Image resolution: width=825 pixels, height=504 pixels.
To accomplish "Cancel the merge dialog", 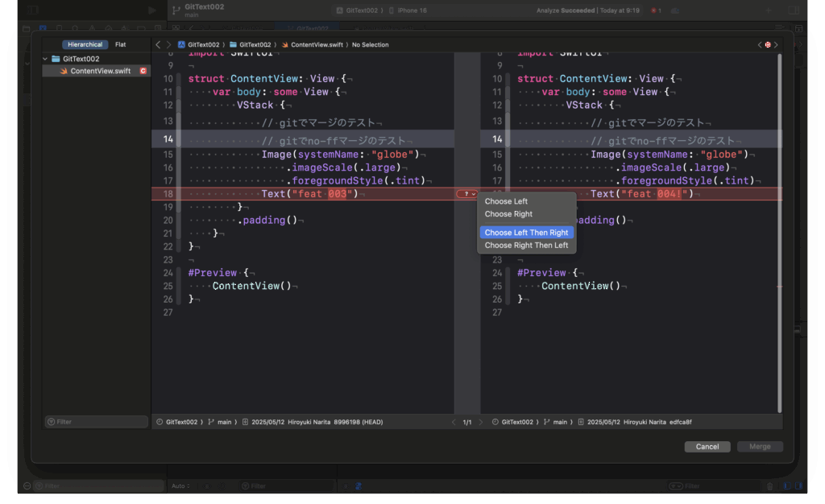I will 707,447.
